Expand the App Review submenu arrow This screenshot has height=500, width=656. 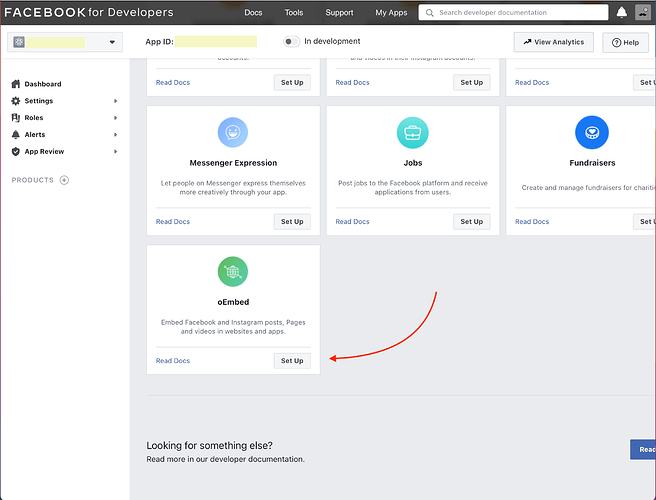pos(115,151)
